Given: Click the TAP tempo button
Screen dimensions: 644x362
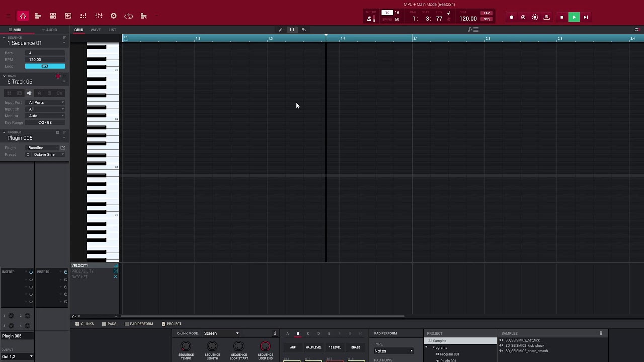Looking at the screenshot, I should point(486,13).
